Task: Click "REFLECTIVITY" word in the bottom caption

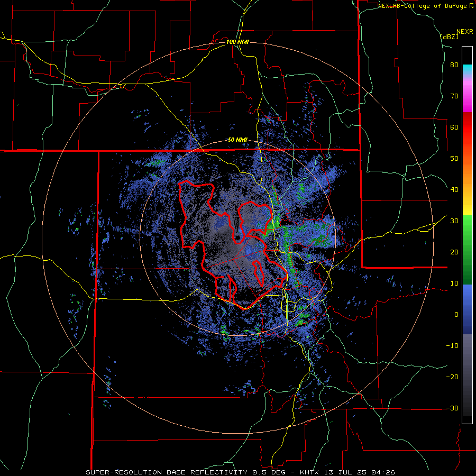Action: pyautogui.click(x=218, y=472)
